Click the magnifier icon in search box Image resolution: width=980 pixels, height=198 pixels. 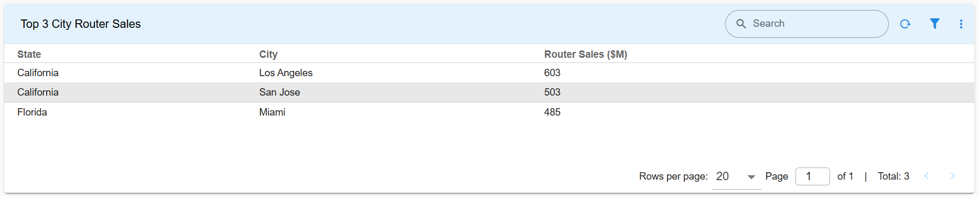pyautogui.click(x=741, y=24)
